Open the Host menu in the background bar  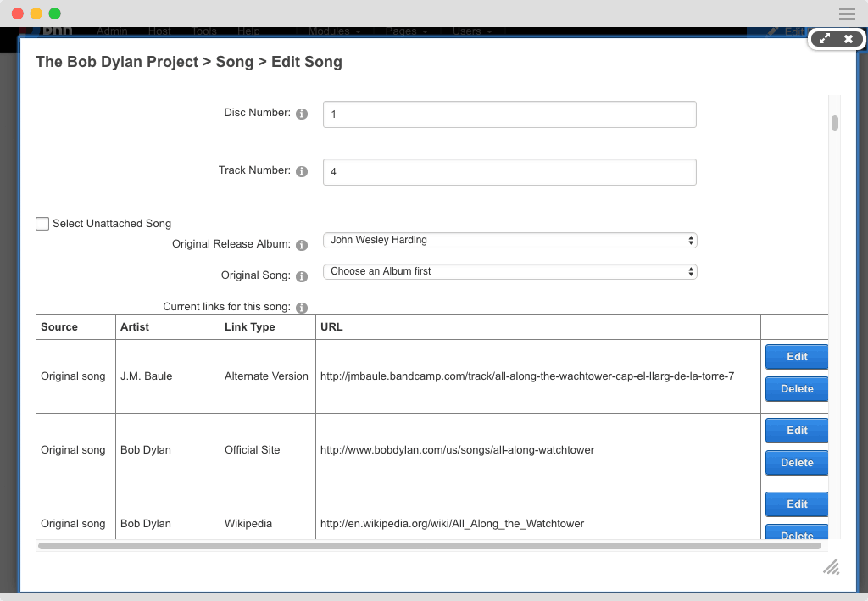point(159,31)
